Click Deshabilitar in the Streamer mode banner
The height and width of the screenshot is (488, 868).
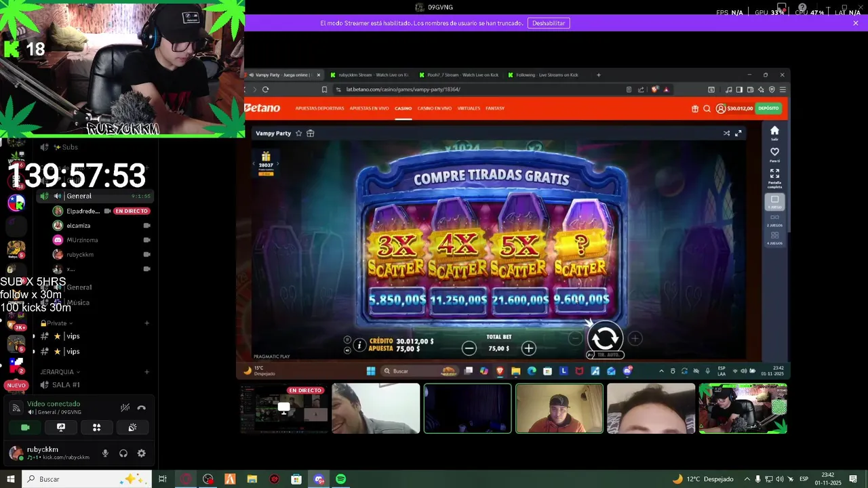point(549,23)
